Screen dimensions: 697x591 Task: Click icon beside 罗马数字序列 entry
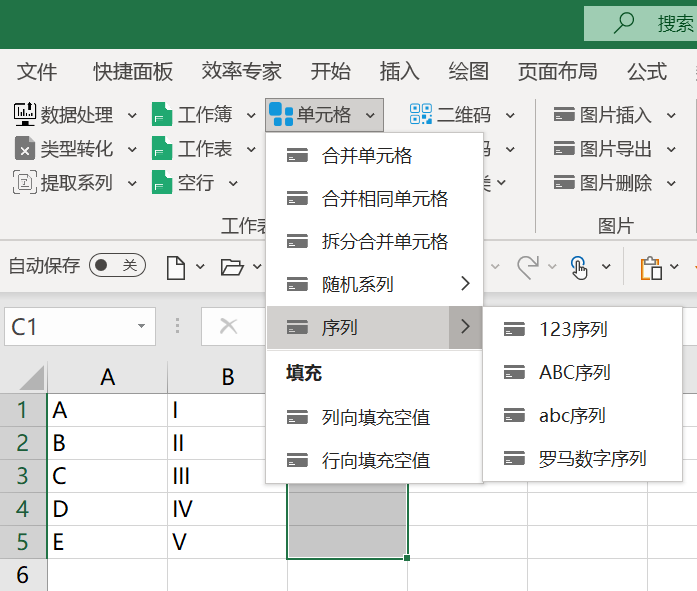pyautogui.click(x=514, y=458)
